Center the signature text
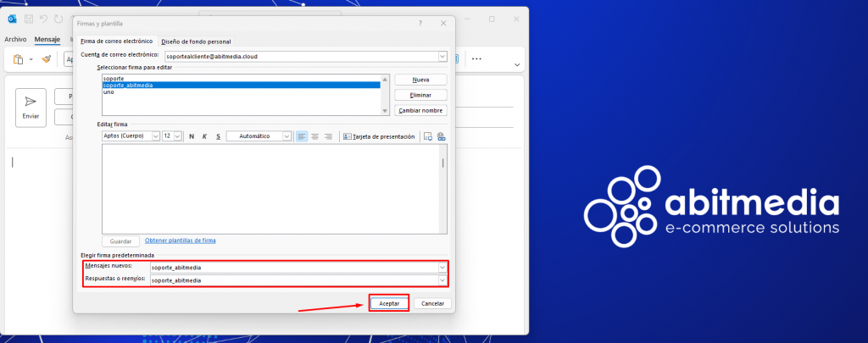 point(314,136)
